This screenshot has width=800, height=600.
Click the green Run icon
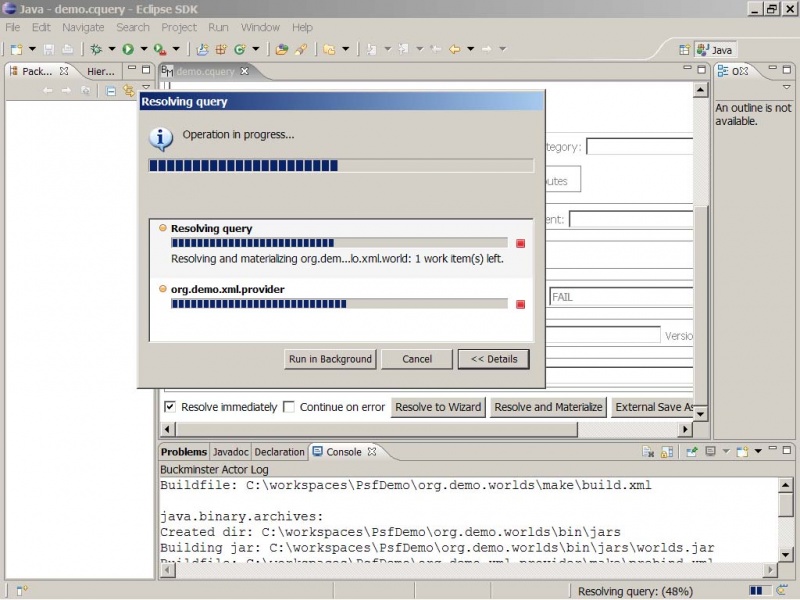[x=128, y=49]
